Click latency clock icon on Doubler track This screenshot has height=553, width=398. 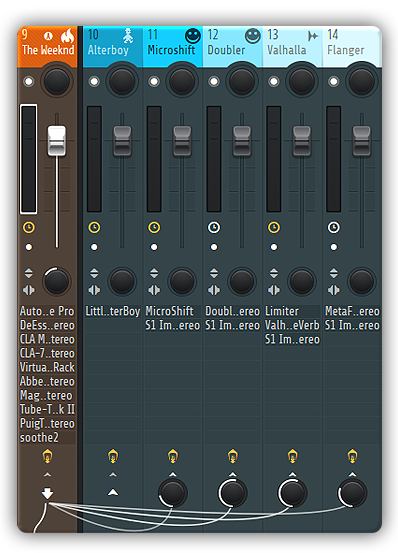214,227
